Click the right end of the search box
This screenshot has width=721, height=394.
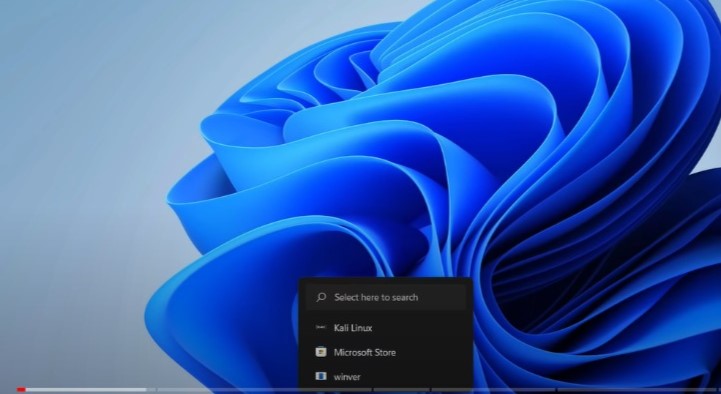(x=455, y=297)
